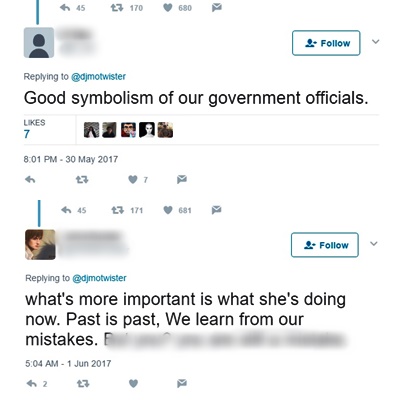This screenshot has width=400, height=400.
Task: Open @djmotwister link in first reply
Action: point(98,76)
